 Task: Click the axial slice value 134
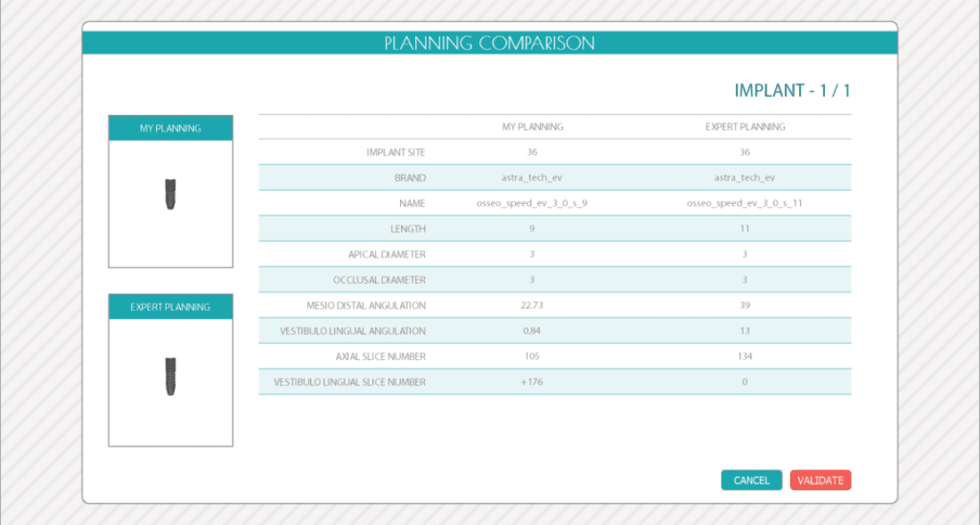(745, 357)
